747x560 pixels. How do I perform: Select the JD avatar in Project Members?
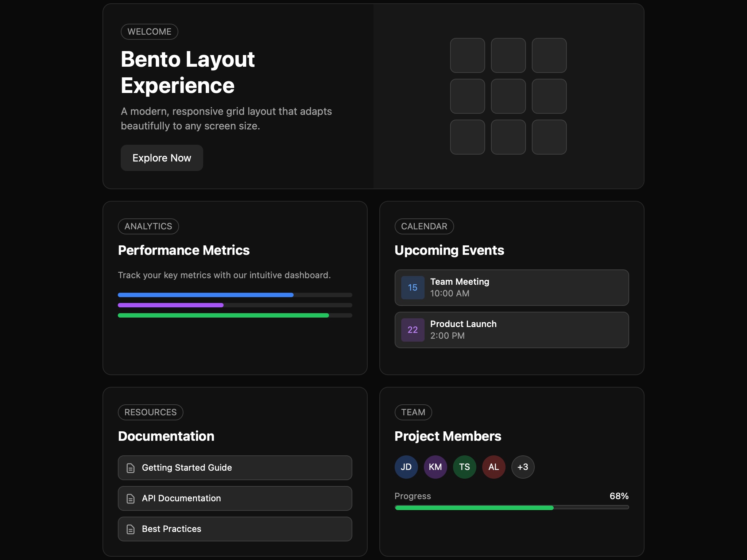point(406,467)
